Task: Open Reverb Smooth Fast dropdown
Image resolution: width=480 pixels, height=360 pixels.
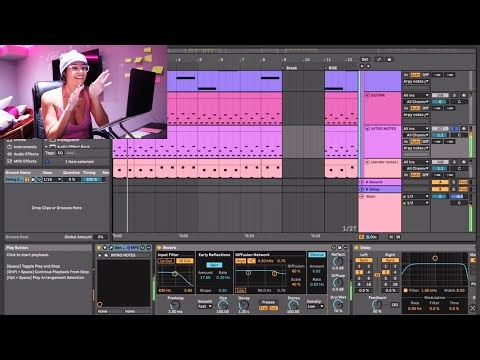Action: click(x=205, y=306)
